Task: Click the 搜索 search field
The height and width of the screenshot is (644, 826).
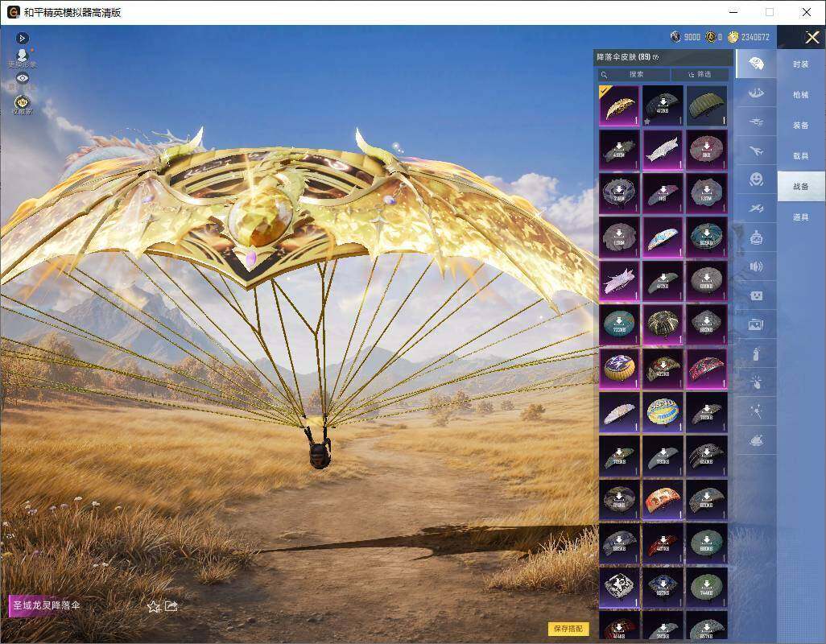Action: click(x=634, y=74)
